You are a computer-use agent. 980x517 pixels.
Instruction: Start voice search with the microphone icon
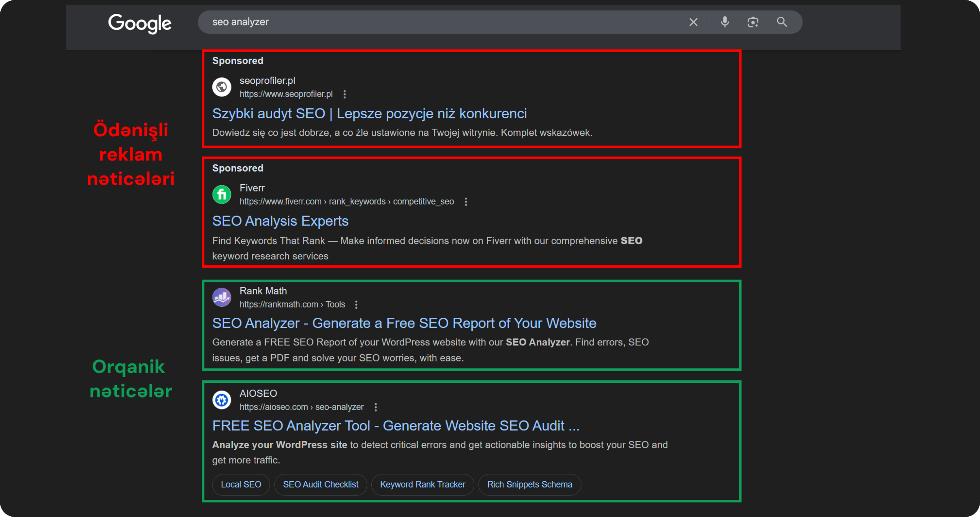coord(725,22)
